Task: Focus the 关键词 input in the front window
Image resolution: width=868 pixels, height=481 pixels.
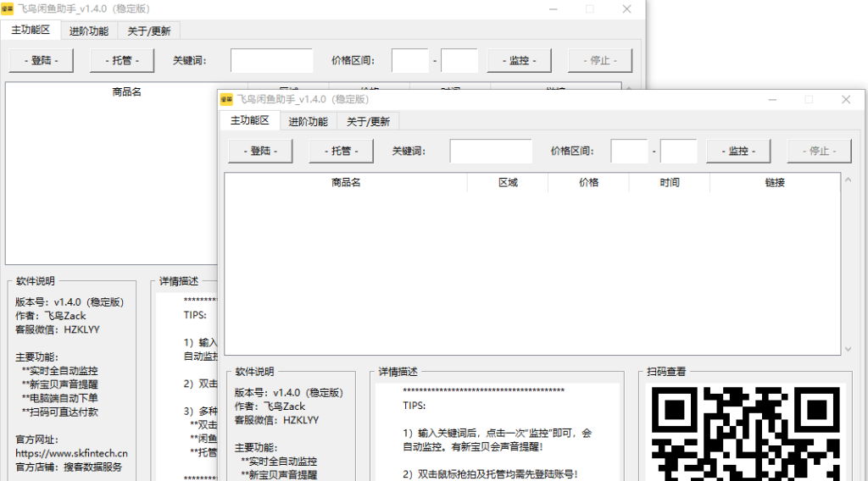Action: pyautogui.click(x=491, y=151)
